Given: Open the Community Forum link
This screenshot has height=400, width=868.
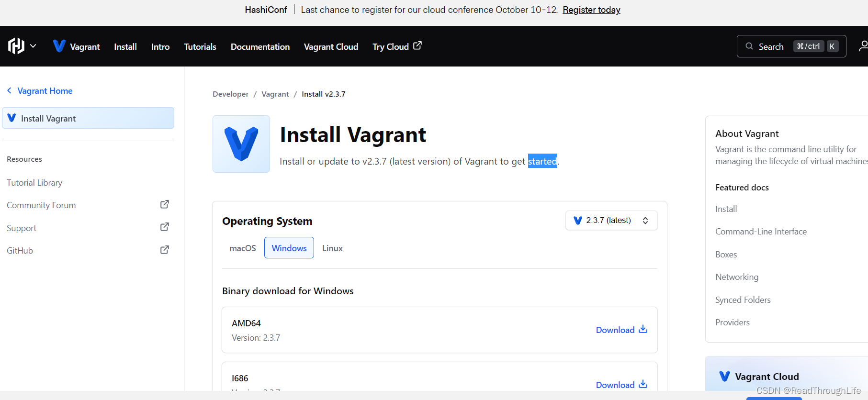Looking at the screenshot, I should click(x=41, y=205).
